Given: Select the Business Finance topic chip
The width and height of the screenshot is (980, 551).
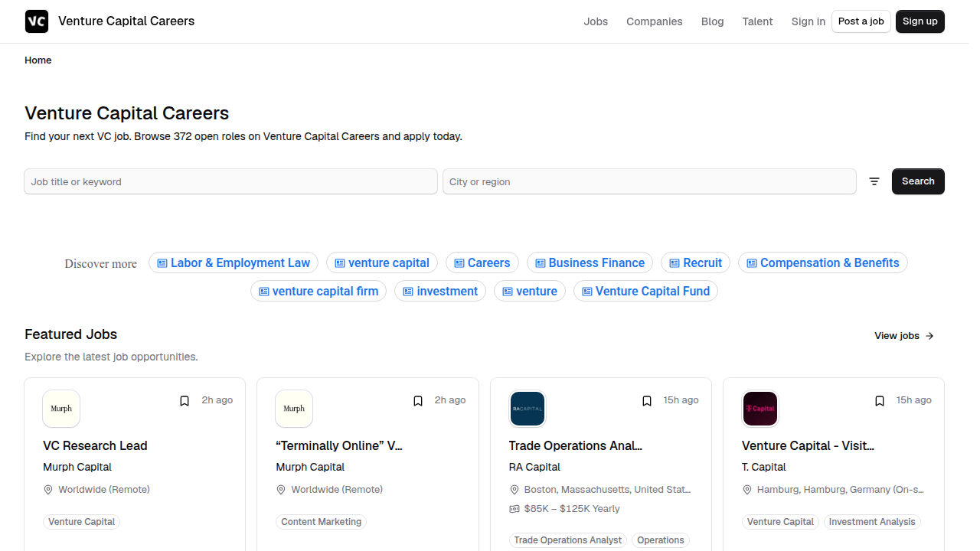Looking at the screenshot, I should pos(590,262).
